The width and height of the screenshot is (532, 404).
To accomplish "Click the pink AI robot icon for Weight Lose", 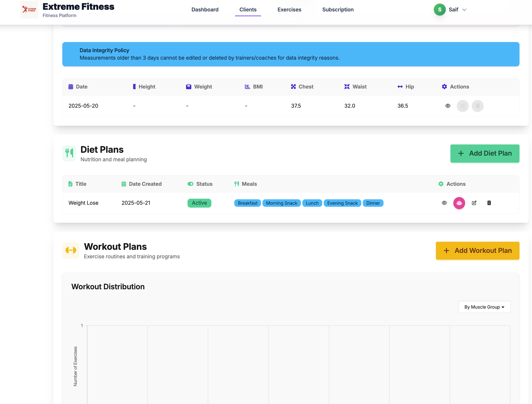I will 459,203.
